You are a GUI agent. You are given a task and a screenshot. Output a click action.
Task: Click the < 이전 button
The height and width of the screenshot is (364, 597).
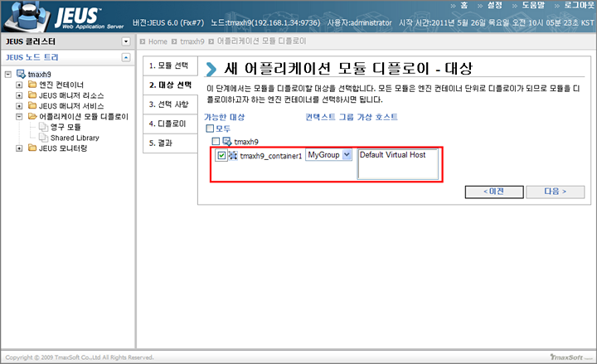(494, 192)
